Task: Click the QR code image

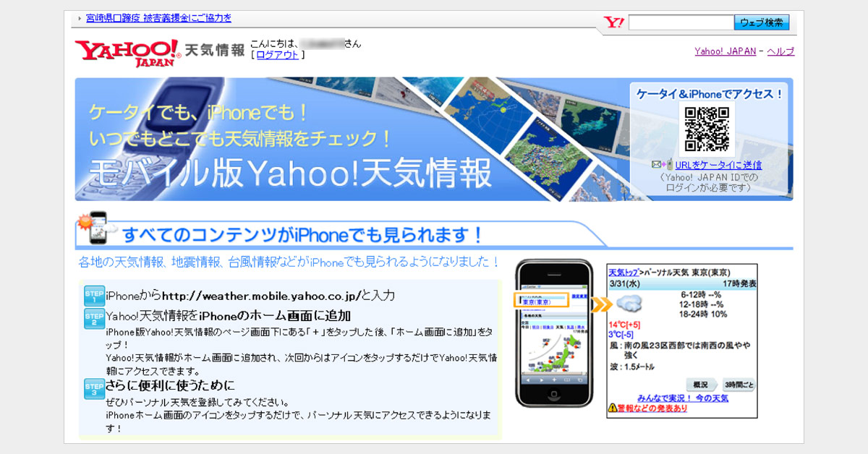Action: point(706,128)
